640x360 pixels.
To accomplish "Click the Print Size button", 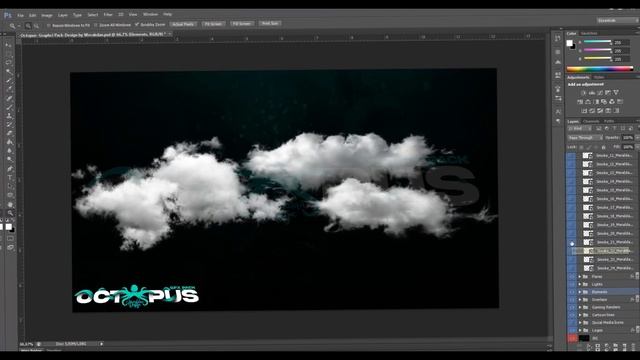I will pyautogui.click(x=270, y=24).
